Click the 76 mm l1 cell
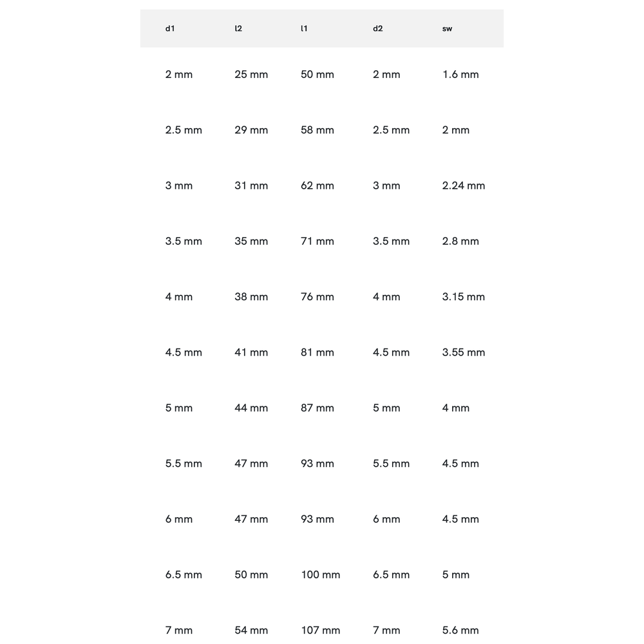Image resolution: width=644 pixels, height=644 pixels. pos(317,297)
